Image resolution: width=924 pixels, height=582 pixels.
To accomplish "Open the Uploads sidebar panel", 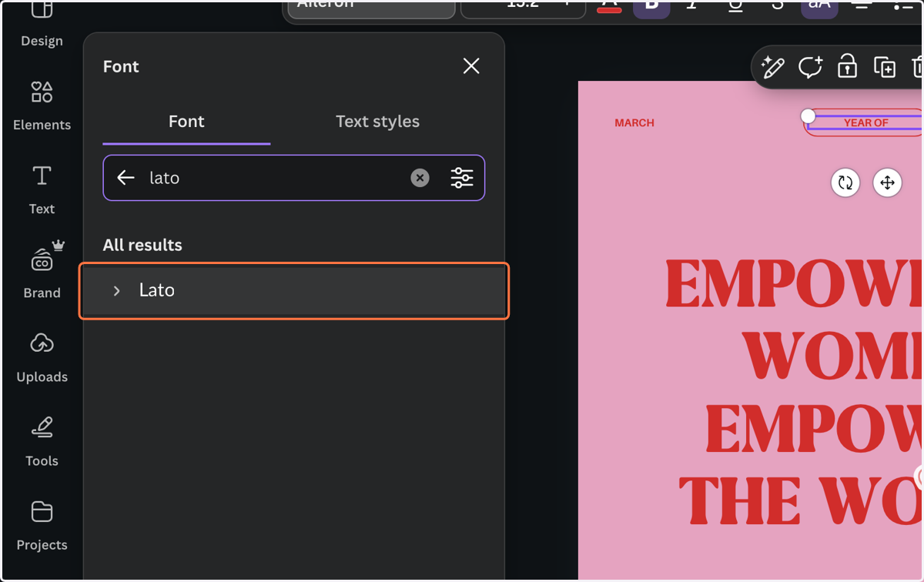I will 42,358.
